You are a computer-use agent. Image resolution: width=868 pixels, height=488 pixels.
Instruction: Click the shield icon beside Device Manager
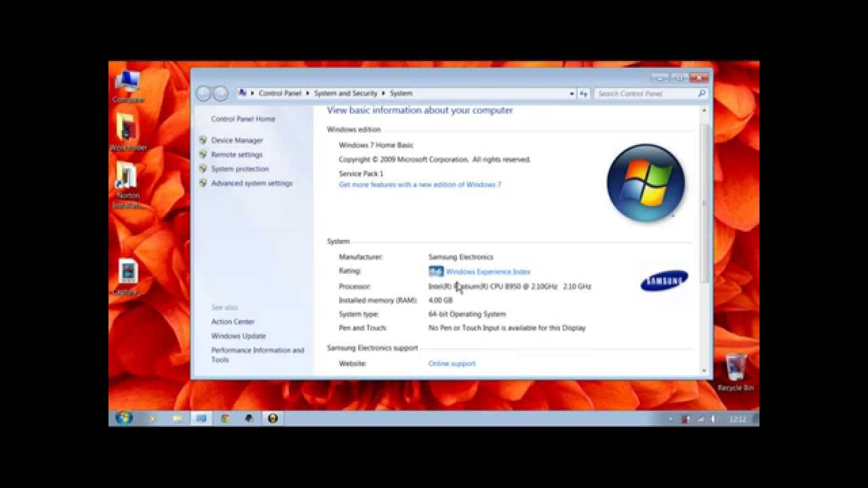coord(203,140)
